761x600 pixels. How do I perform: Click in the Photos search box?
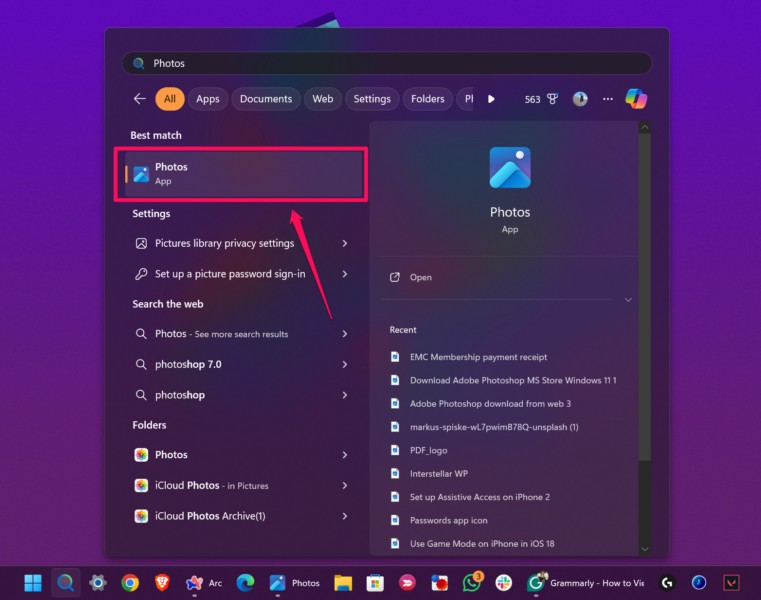[387, 63]
